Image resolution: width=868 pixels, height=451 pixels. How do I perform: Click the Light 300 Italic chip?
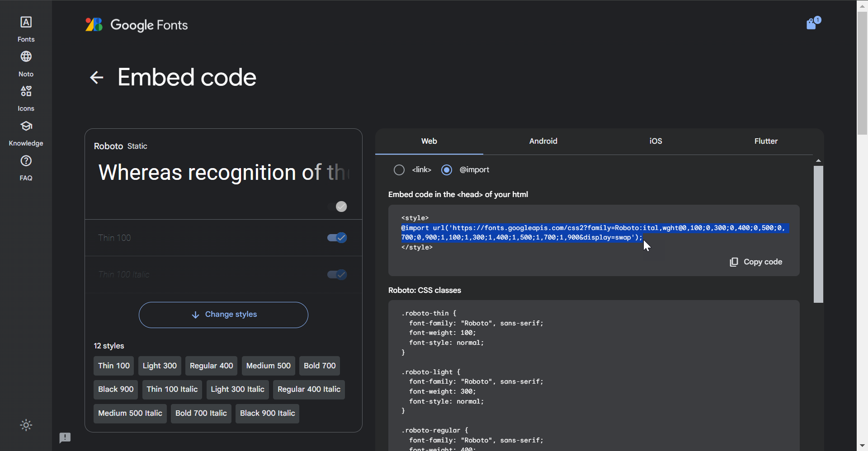coord(237,389)
